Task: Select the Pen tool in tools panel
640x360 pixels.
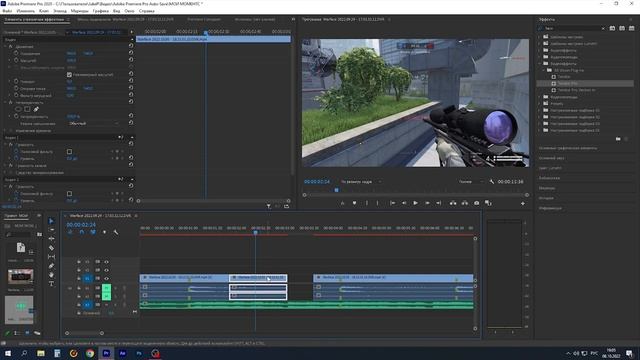Action: click(x=51, y=266)
